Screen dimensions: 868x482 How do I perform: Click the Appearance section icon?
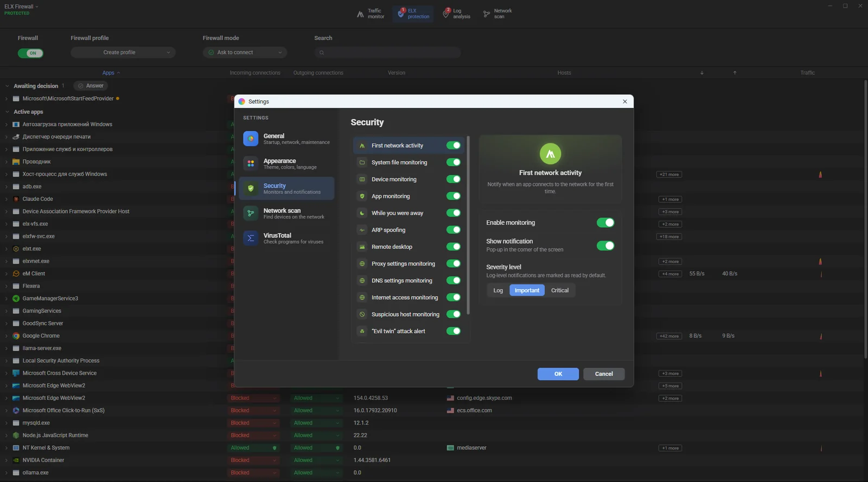(x=251, y=164)
